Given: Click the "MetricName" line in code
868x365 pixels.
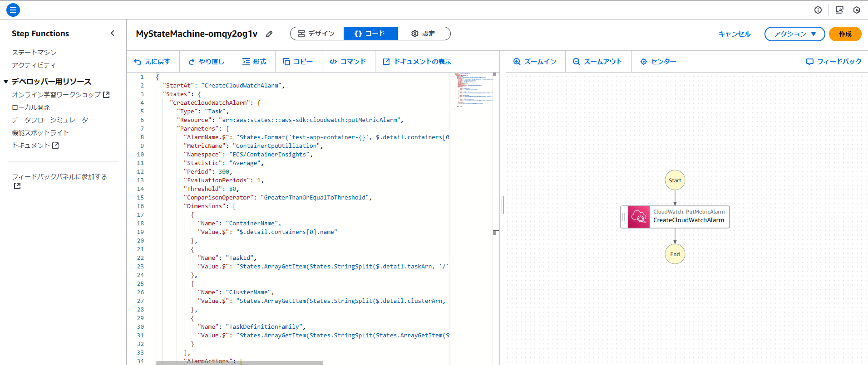Looking at the screenshot, I should coord(253,146).
